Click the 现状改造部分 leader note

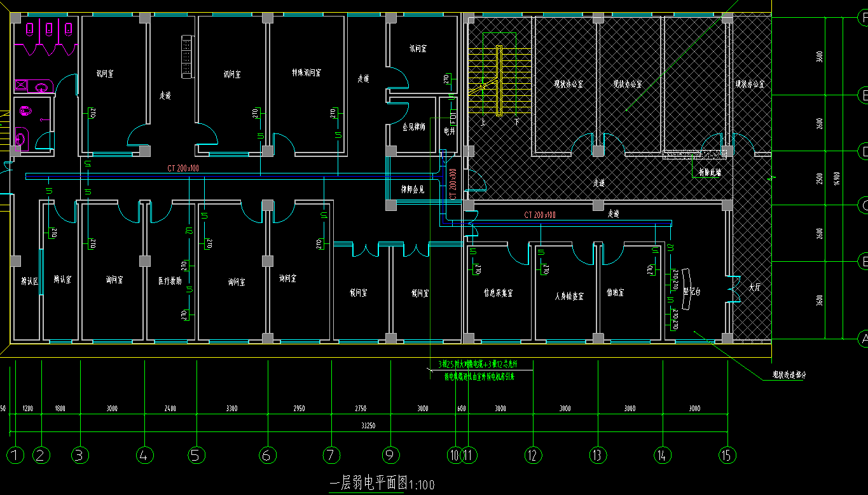pos(789,375)
